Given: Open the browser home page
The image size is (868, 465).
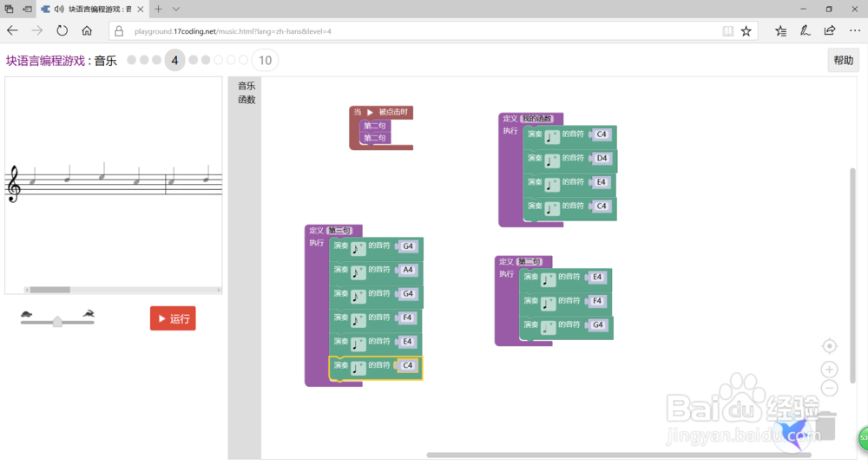Looking at the screenshot, I should pos(87,31).
